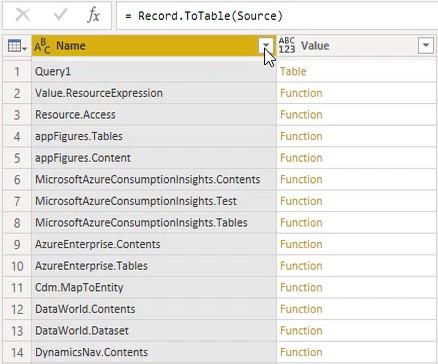This screenshot has width=438, height=364.
Task: Cancel the formula edit with X icon
Action: (x=23, y=15)
